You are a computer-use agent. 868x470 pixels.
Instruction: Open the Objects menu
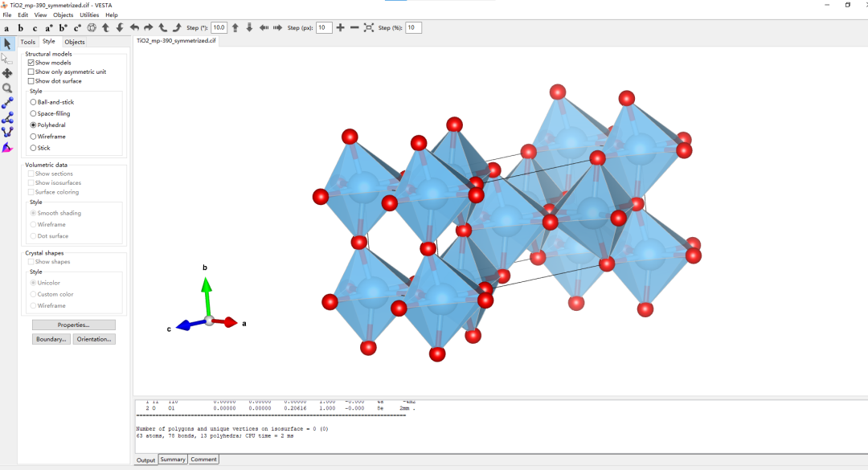click(63, 14)
